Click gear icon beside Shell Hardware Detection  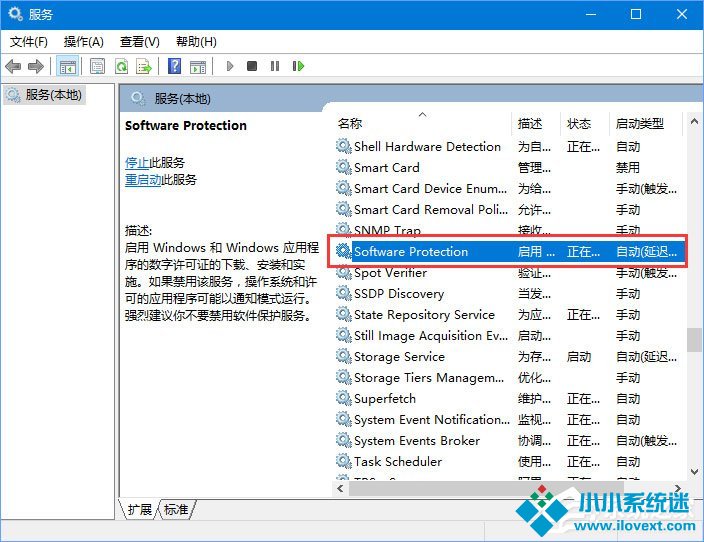click(x=343, y=146)
